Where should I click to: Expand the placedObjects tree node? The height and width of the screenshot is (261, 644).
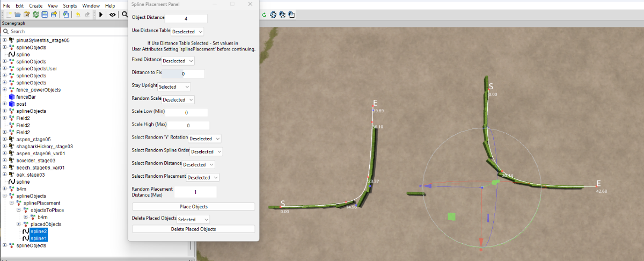point(19,224)
